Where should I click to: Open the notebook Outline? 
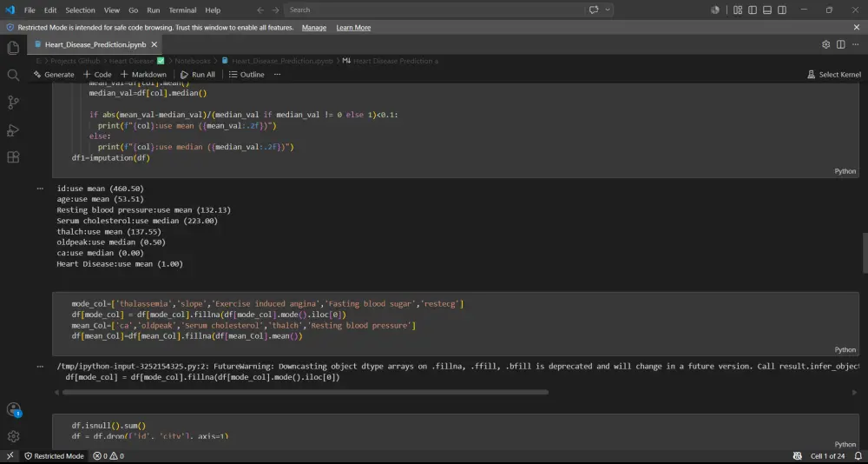247,74
